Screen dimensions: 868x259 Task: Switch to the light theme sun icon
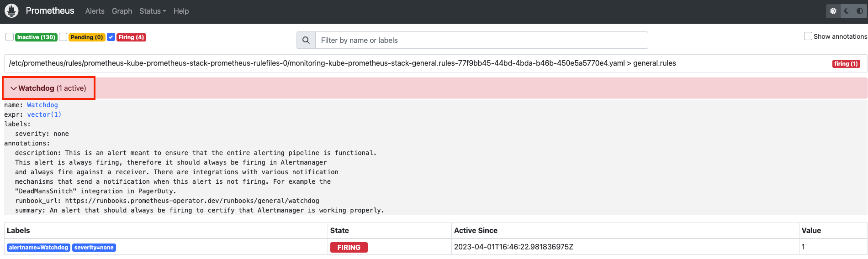pos(833,11)
